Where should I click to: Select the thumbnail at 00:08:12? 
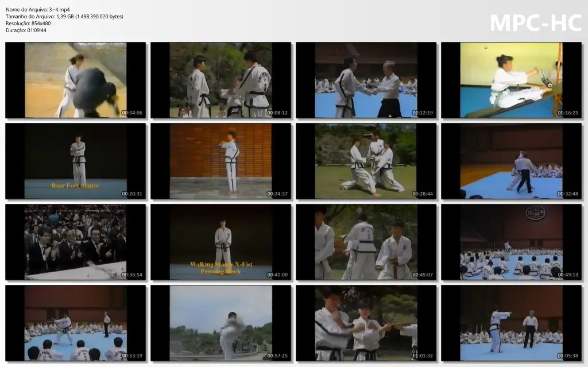coord(221,80)
